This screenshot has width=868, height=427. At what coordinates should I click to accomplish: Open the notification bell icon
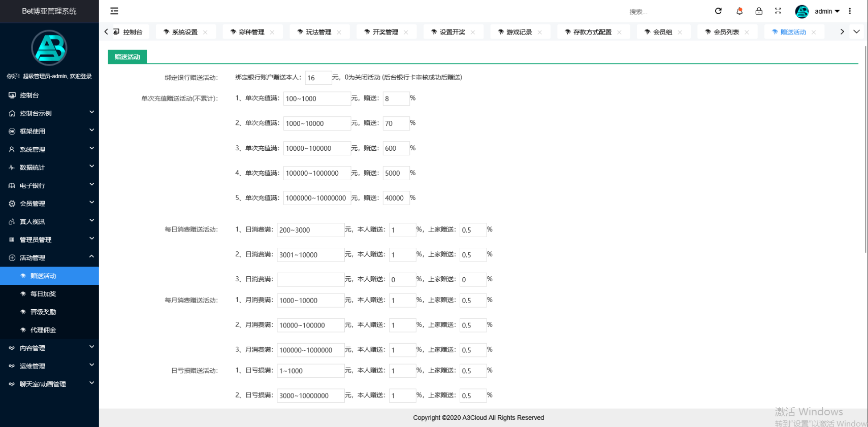(739, 11)
